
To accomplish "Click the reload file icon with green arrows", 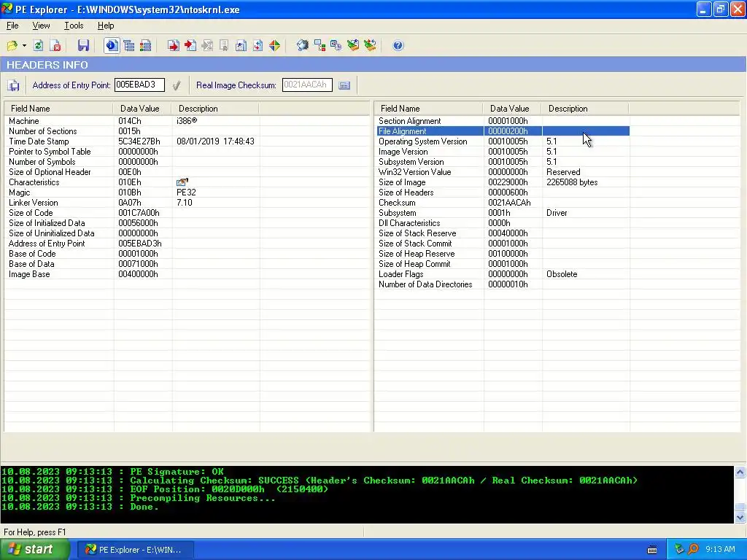I will click(x=39, y=46).
